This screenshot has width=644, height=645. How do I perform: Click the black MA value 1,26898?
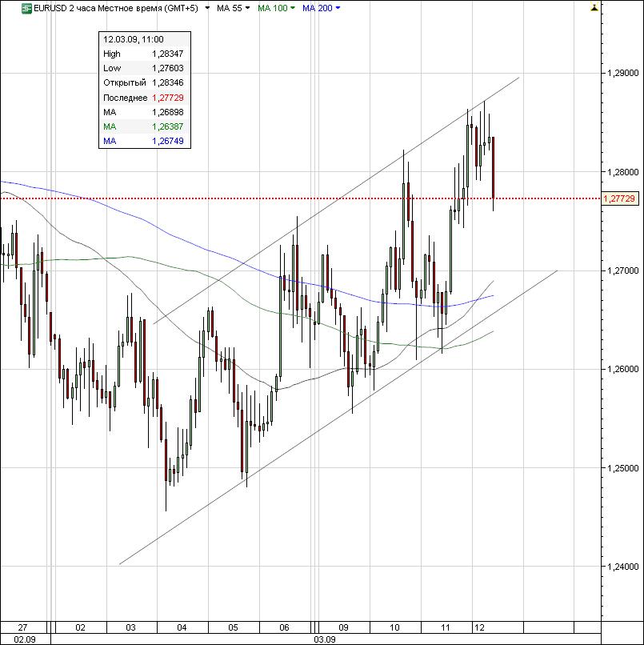click(x=168, y=112)
